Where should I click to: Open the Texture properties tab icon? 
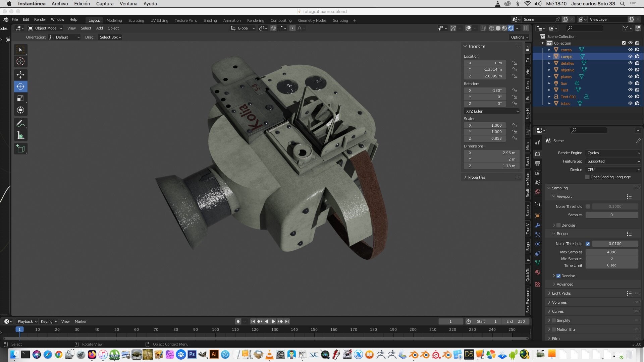coord(538,284)
